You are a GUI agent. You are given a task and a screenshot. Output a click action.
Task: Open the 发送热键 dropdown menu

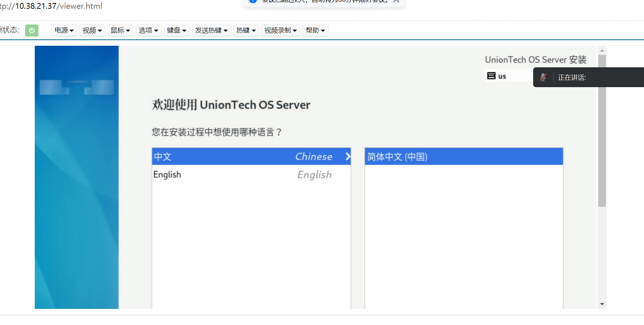click(211, 30)
